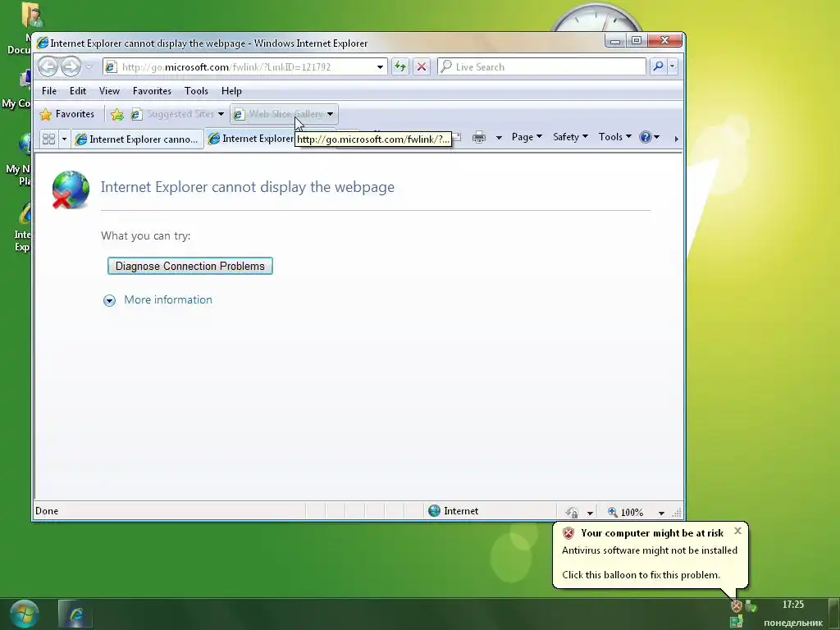840x630 pixels.
Task: Go back with the Back arrow button
Action: [48, 66]
